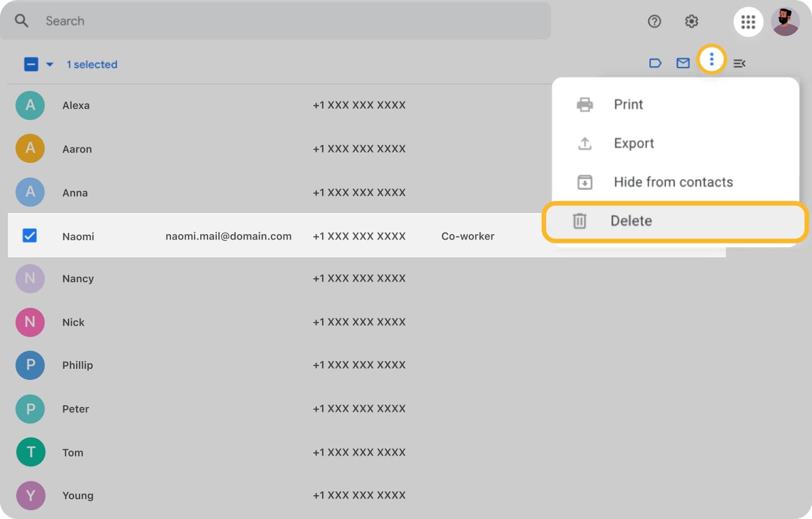Expand Alexa's contact row

pyautogui.click(x=76, y=105)
